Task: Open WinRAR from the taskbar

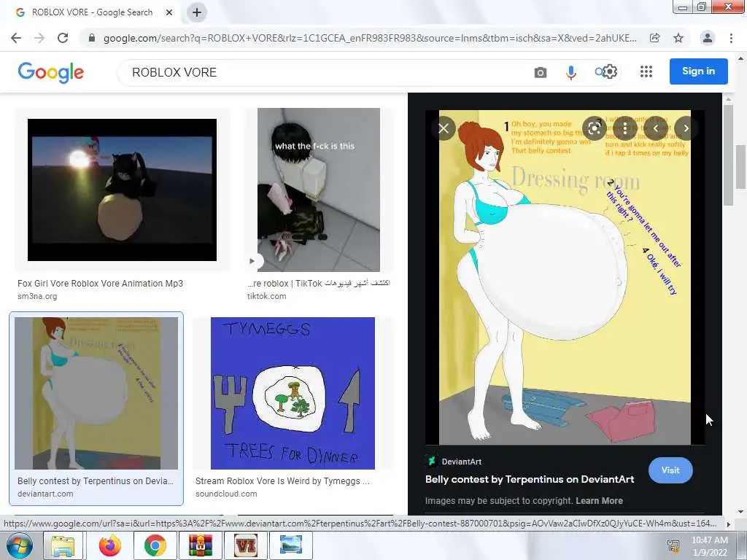Action: click(x=200, y=545)
